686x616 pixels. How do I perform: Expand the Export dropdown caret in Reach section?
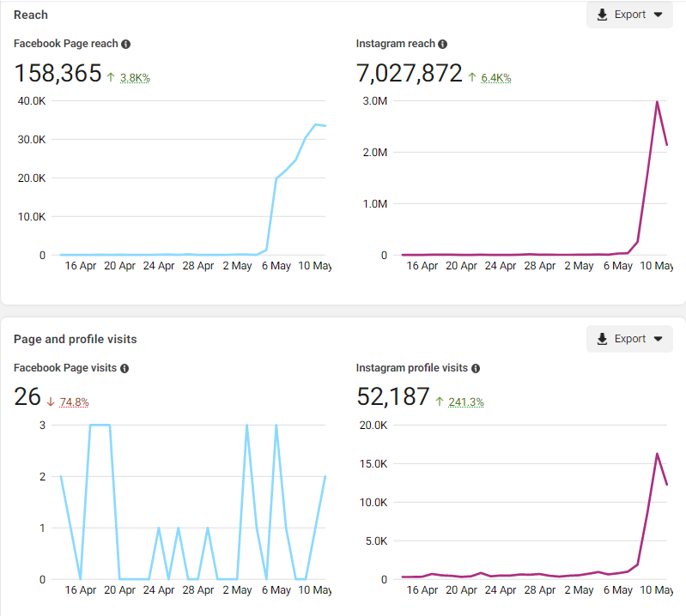point(658,15)
